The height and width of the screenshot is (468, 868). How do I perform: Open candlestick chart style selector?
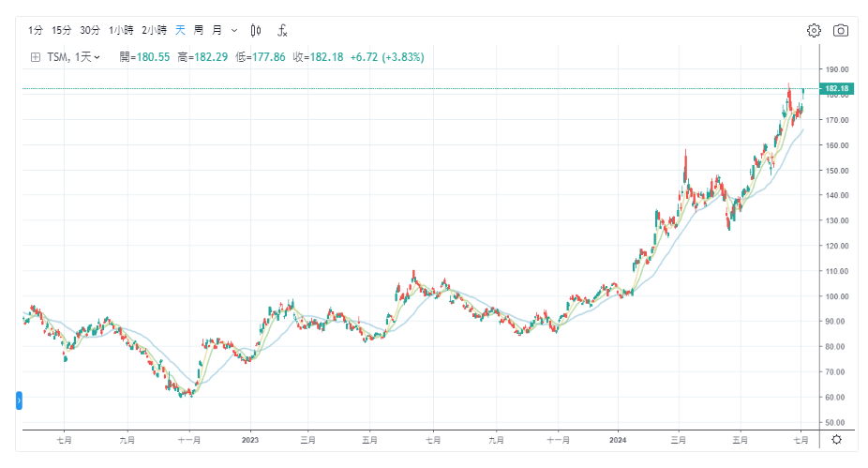[256, 30]
